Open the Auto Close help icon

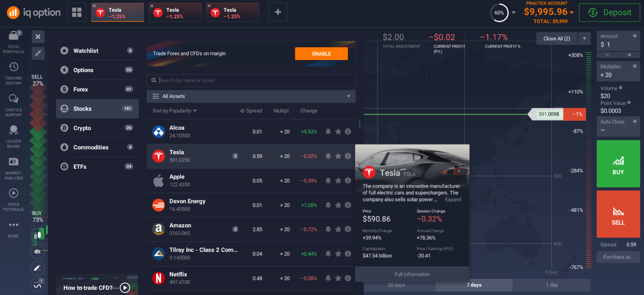click(635, 121)
